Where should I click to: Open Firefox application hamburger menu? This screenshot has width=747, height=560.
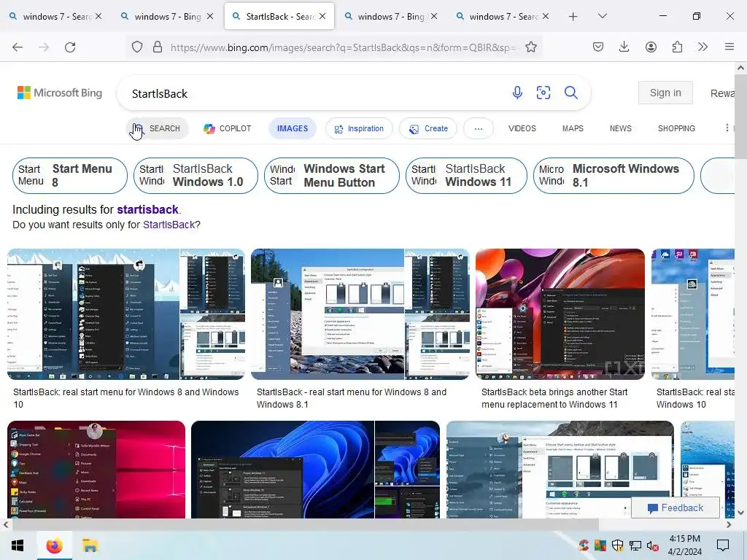pos(729,47)
